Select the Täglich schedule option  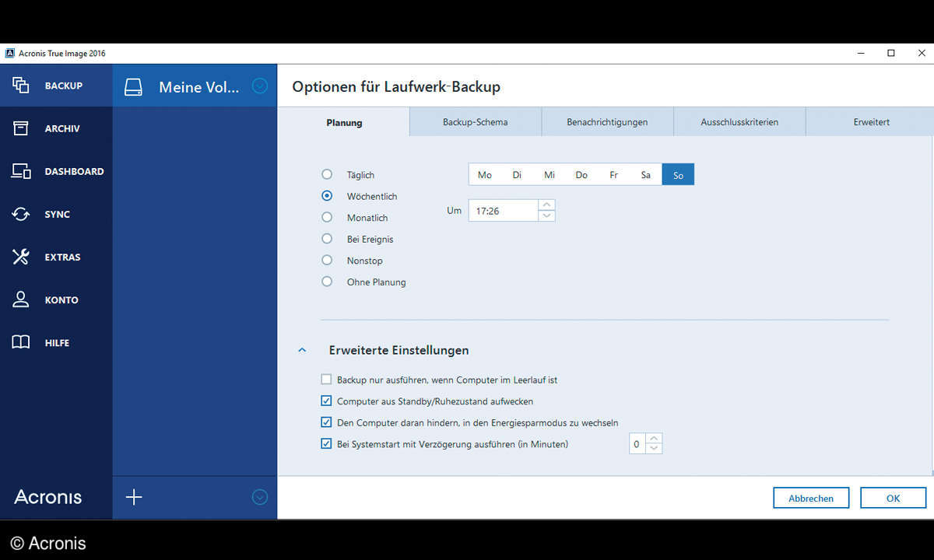(327, 174)
